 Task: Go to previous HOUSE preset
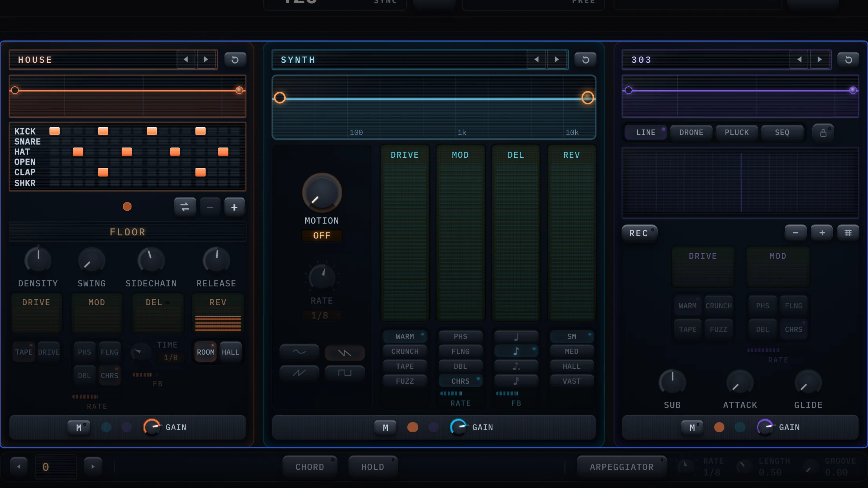[186, 60]
